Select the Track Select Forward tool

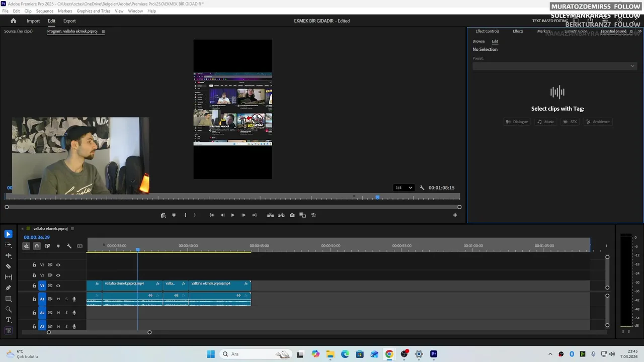pyautogui.click(x=8, y=245)
